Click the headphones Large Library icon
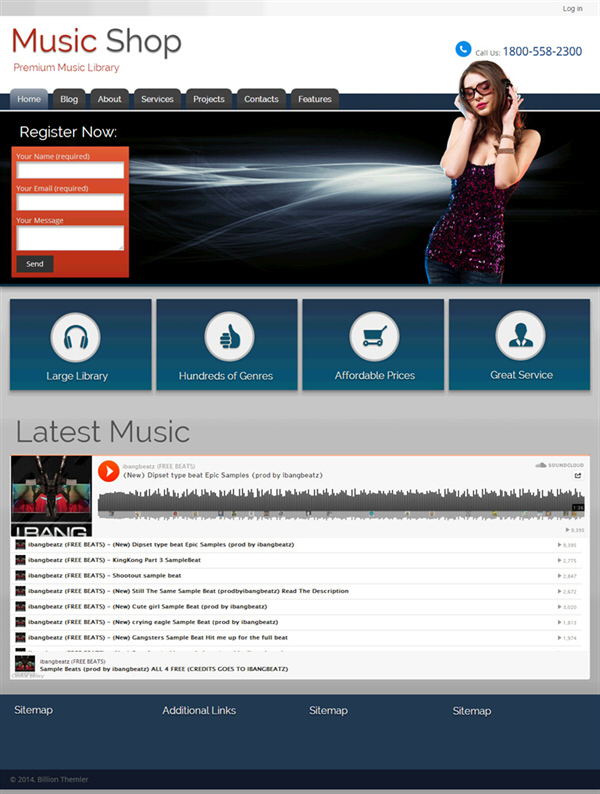 75,337
